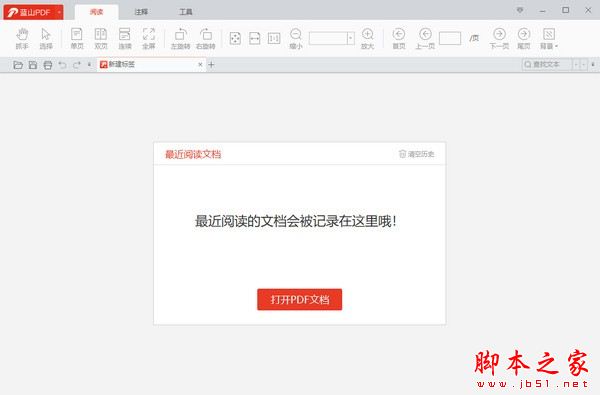
Task: Click the skin icon in title bar
Action: pos(520,10)
